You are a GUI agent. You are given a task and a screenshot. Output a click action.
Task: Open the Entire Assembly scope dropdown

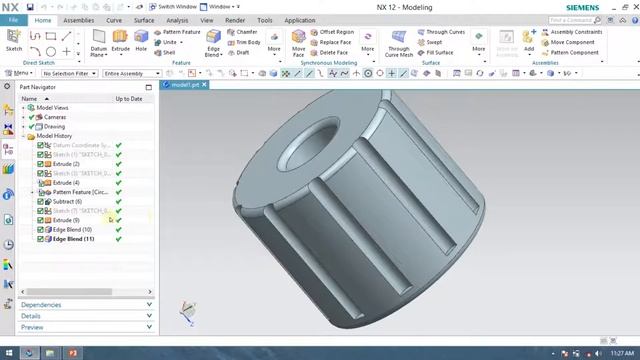tap(132, 73)
